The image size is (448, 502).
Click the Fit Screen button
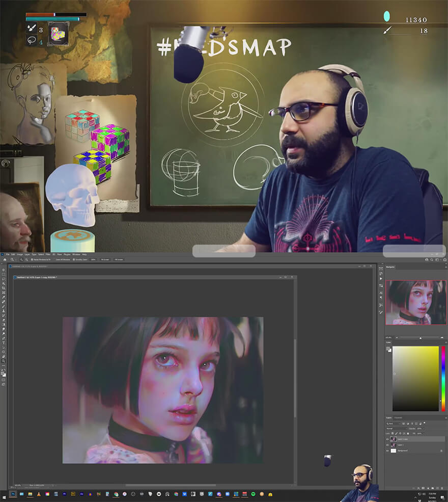(105, 259)
